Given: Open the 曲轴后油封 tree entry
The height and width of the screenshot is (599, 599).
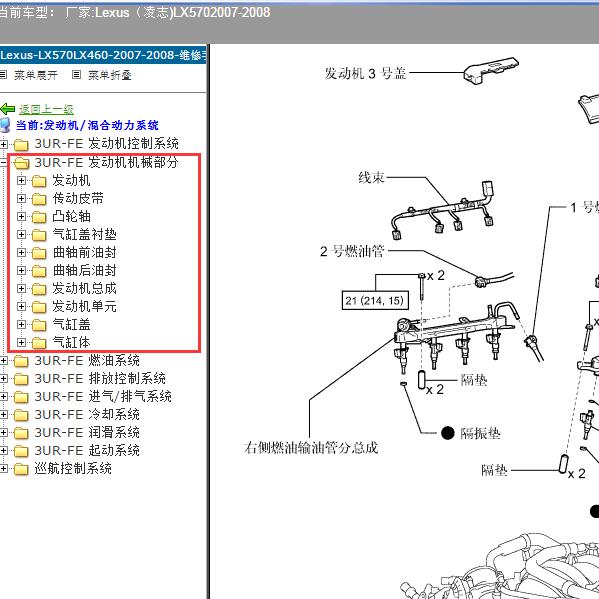Looking at the screenshot, I should (x=84, y=270).
